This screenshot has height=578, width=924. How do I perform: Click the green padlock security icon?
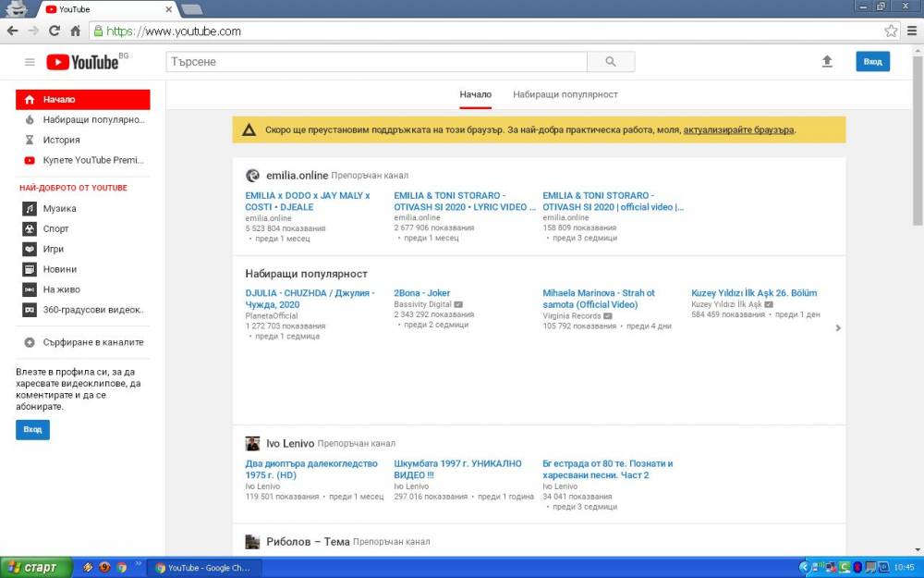(99, 31)
